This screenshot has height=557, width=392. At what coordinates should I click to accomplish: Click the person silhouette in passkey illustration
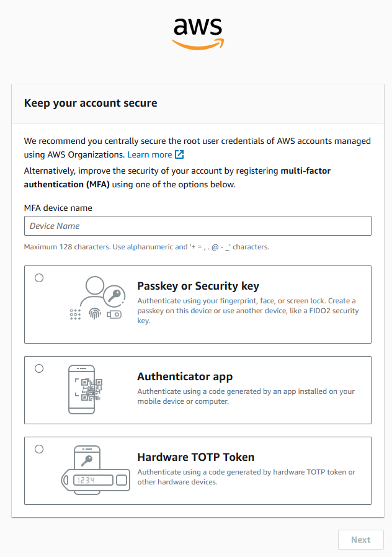[93, 292]
